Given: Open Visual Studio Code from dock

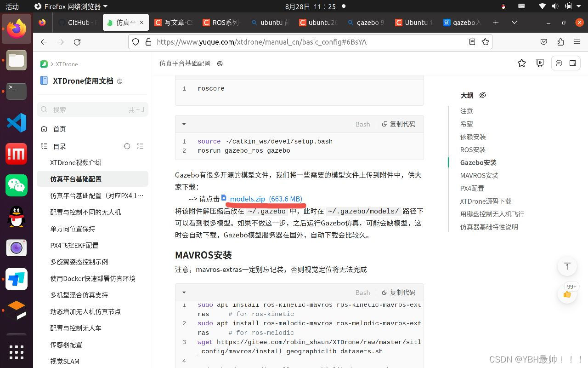Looking at the screenshot, I should 17,123.
